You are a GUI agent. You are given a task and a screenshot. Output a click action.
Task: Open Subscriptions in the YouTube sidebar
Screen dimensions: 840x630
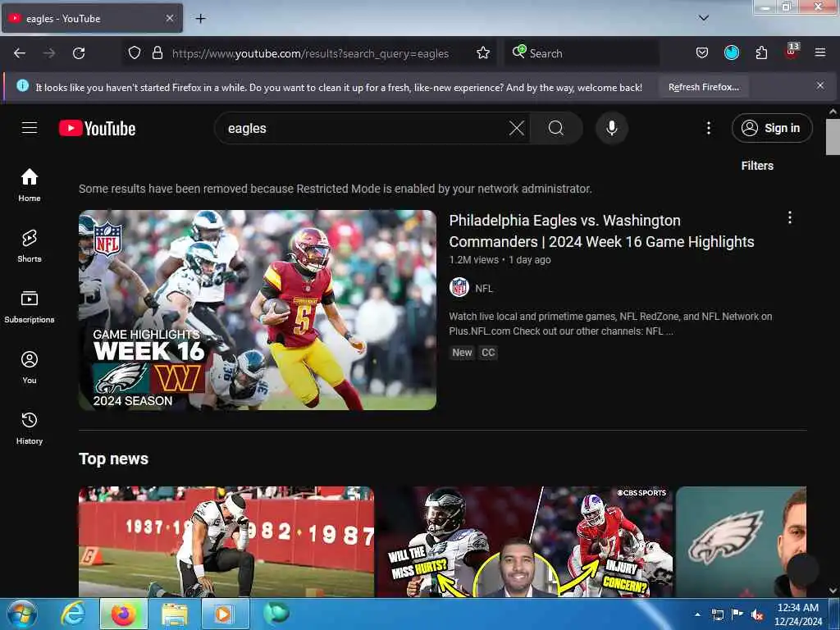pyautogui.click(x=30, y=307)
